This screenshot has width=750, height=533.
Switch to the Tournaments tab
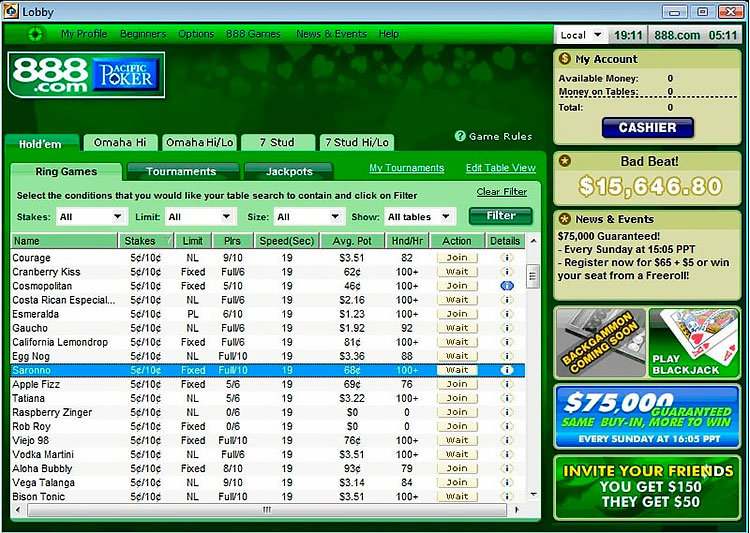point(181,171)
